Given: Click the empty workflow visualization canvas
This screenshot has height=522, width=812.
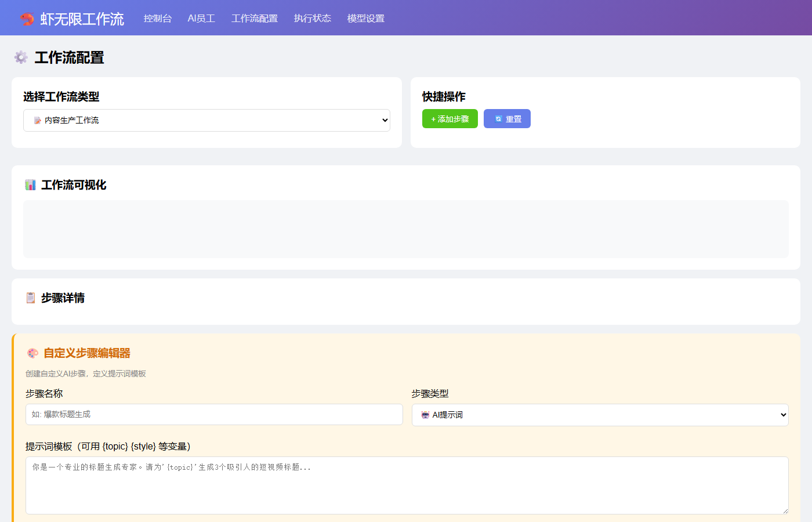Looking at the screenshot, I should tap(406, 229).
